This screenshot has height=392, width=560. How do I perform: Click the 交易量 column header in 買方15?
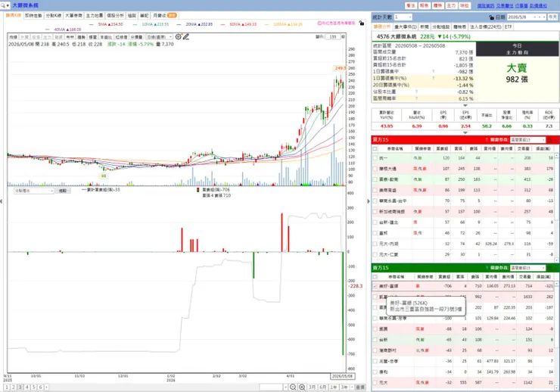tap(523, 148)
